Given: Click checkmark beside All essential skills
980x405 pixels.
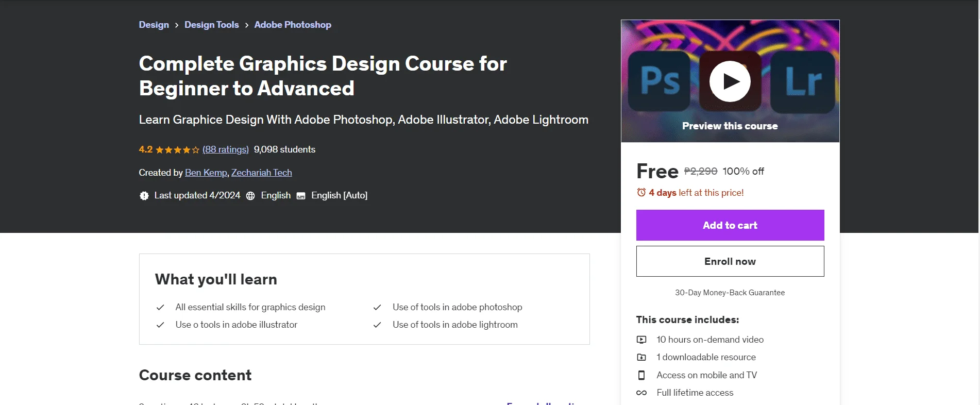Looking at the screenshot, I should [160, 307].
